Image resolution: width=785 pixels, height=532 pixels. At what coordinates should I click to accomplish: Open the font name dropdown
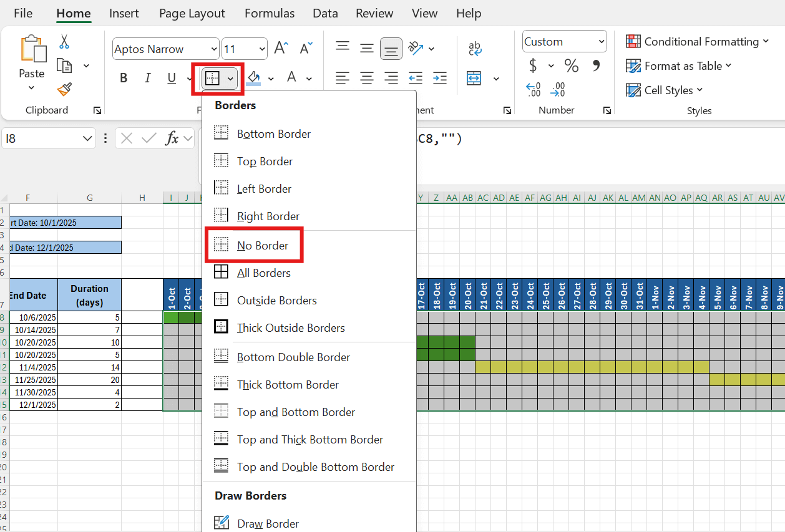214,49
